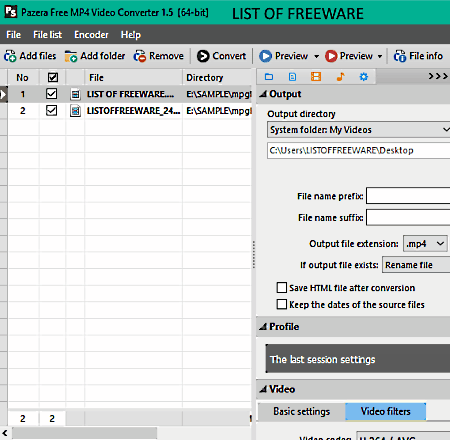Image resolution: width=450 pixels, height=440 pixels.
Task: Click the No column header
Action: [23, 77]
